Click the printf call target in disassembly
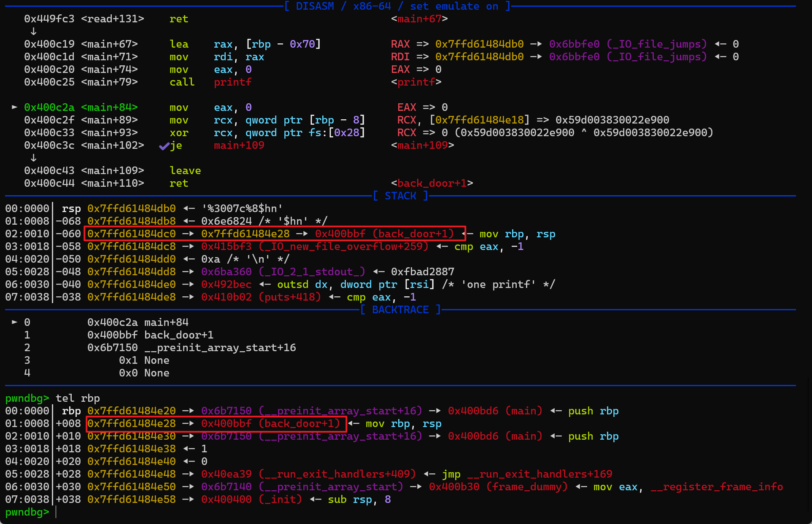Image resolution: width=812 pixels, height=524 pixels. tap(232, 82)
